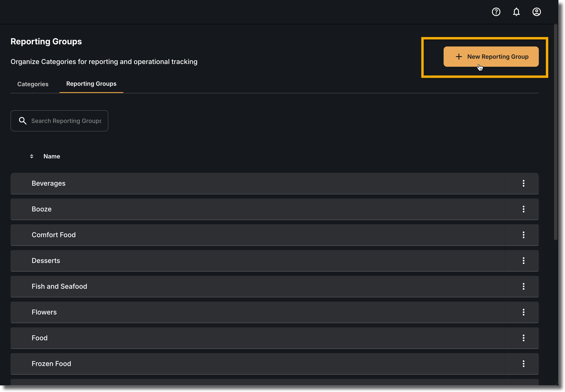565x392 pixels.
Task: Click the vertical page scrollbar
Action: pyautogui.click(x=556, y=132)
